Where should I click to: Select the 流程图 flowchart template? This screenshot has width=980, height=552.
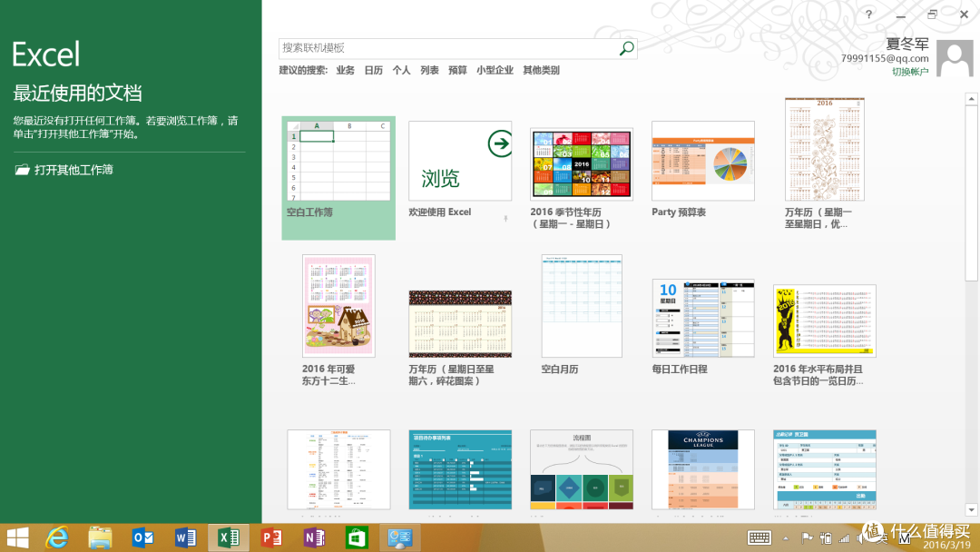pos(582,469)
